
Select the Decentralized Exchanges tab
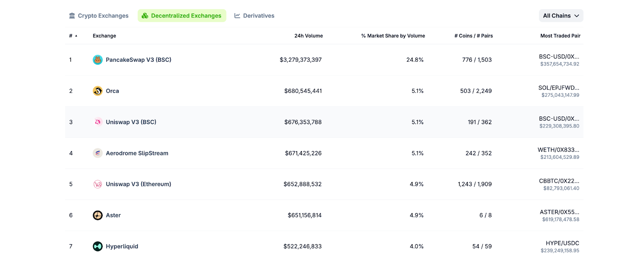coord(182,16)
